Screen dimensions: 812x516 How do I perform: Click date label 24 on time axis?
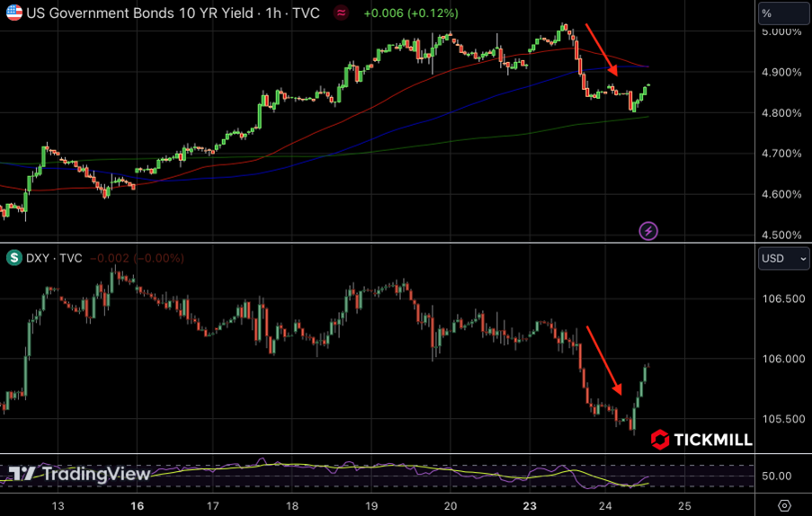605,505
